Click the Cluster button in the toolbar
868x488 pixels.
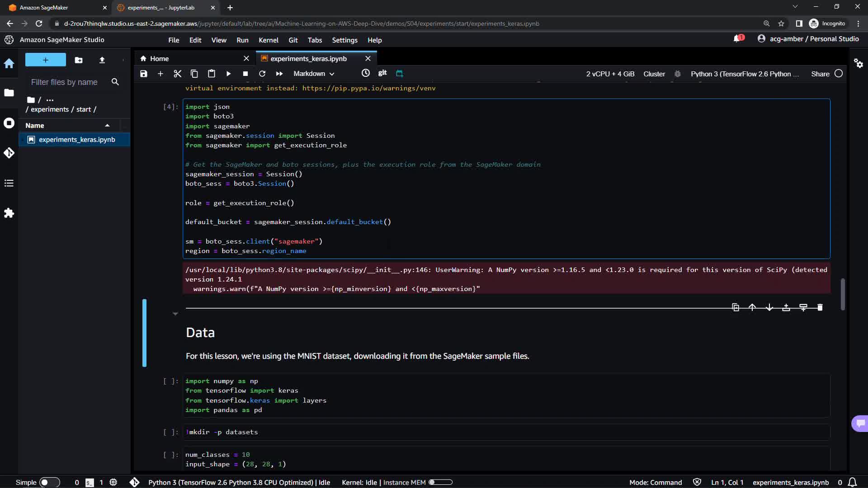(x=654, y=74)
